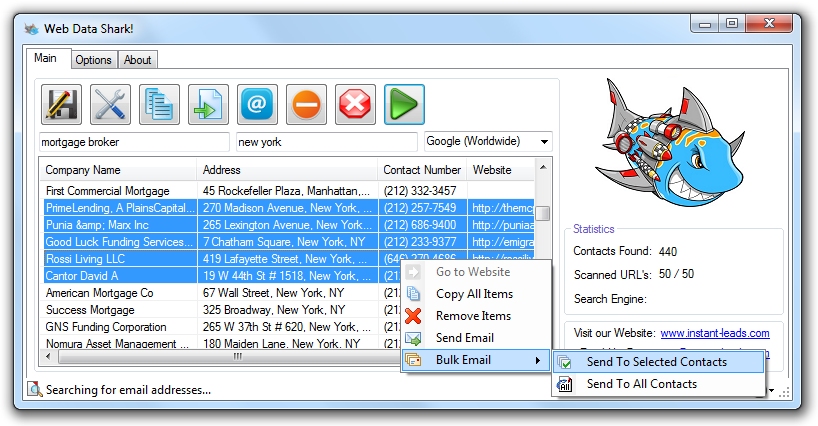
Task: Click the blue @ email search icon
Action: click(x=258, y=104)
